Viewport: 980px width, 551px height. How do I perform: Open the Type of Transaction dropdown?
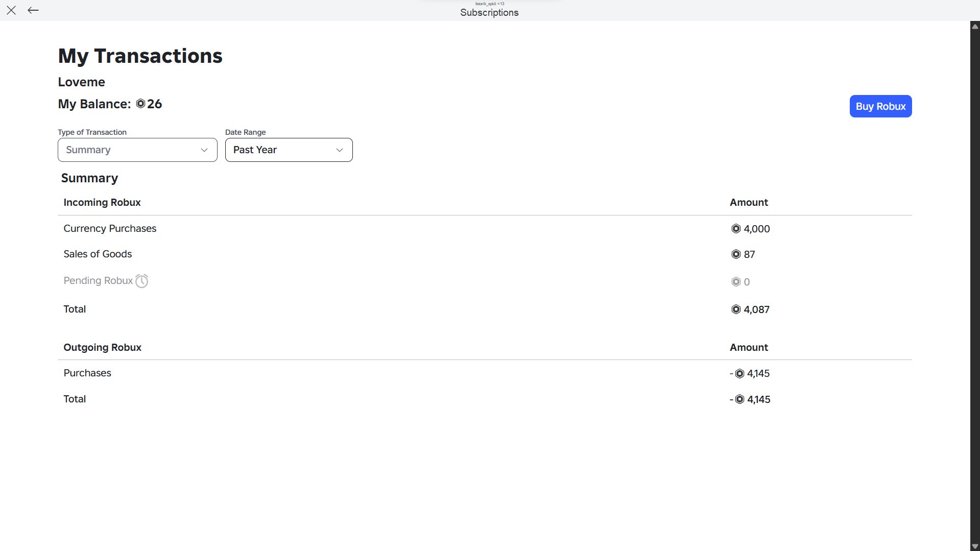pyautogui.click(x=137, y=150)
